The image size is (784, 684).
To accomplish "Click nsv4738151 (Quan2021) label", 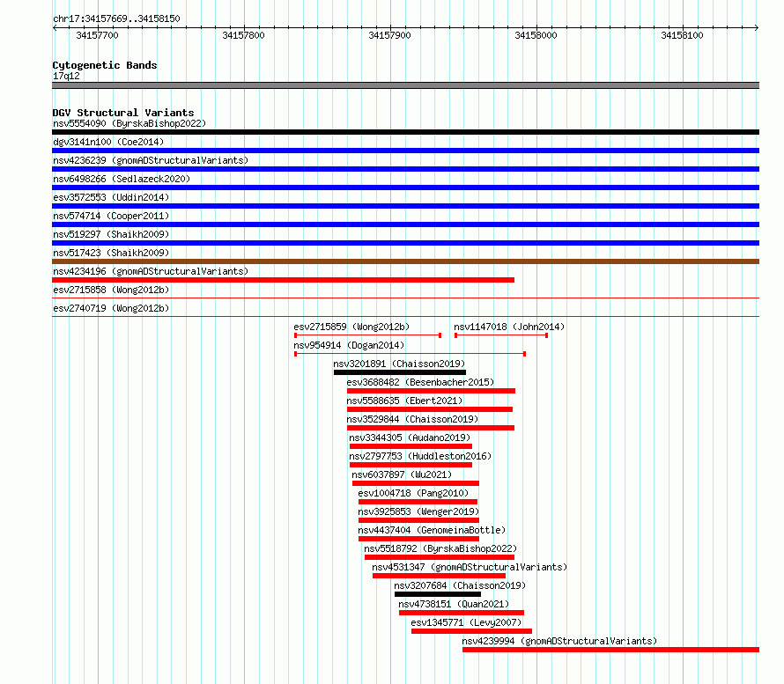I will point(454,604).
